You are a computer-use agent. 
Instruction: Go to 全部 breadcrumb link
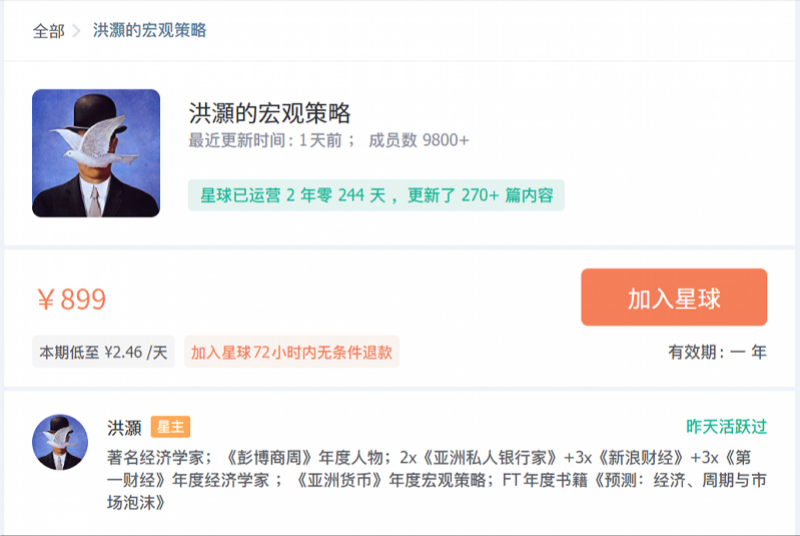(48, 31)
